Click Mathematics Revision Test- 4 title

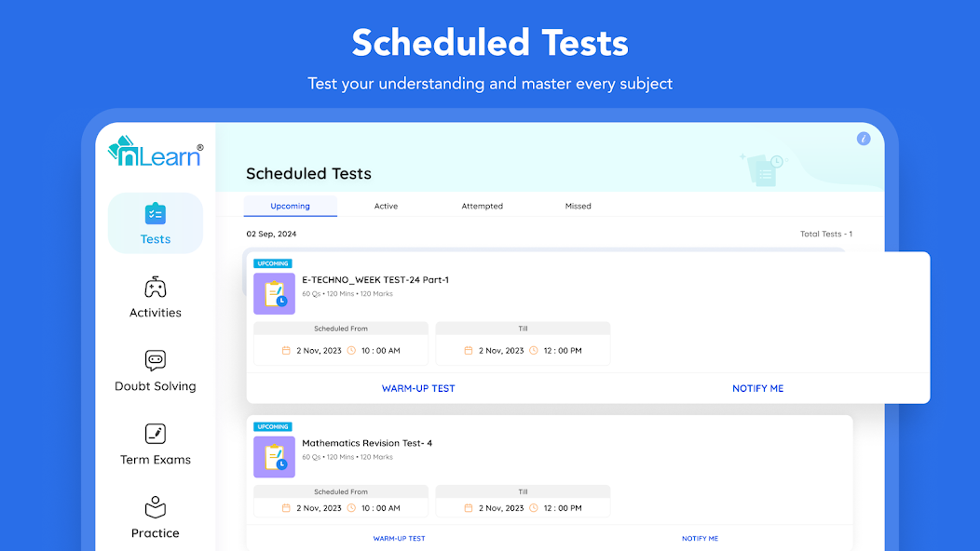click(367, 443)
